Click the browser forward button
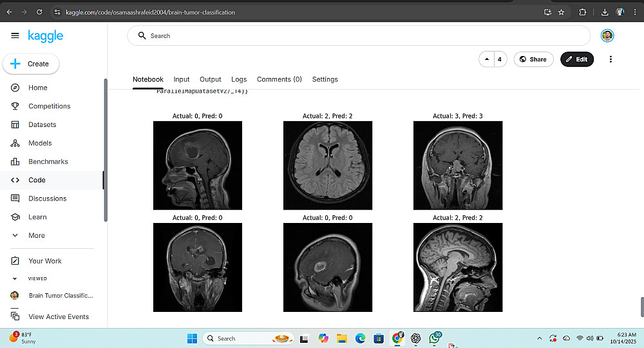Image resolution: width=644 pixels, height=348 pixels. pos(24,12)
